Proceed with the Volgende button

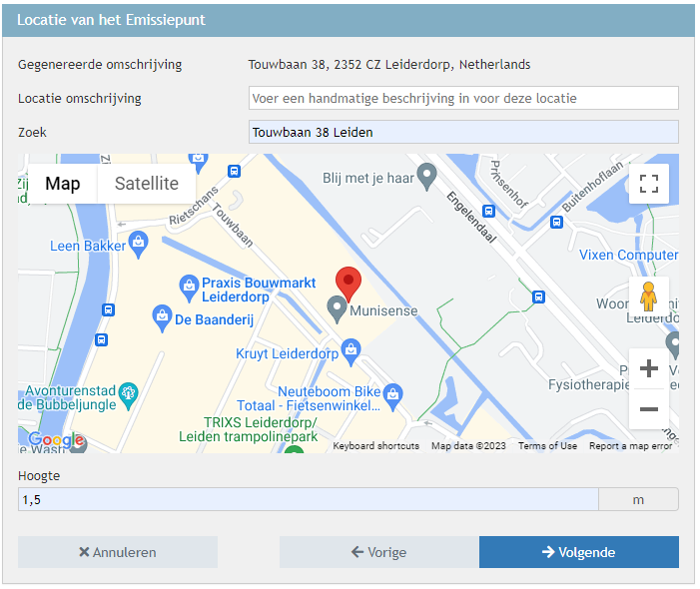point(578,552)
